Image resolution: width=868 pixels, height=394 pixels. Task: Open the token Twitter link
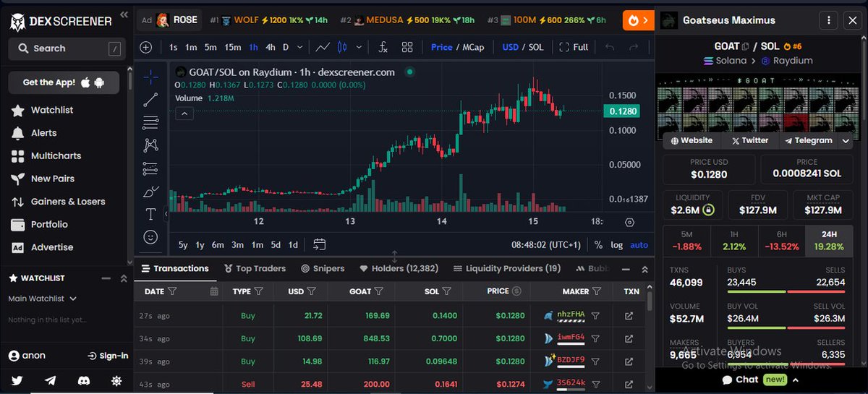(x=749, y=140)
